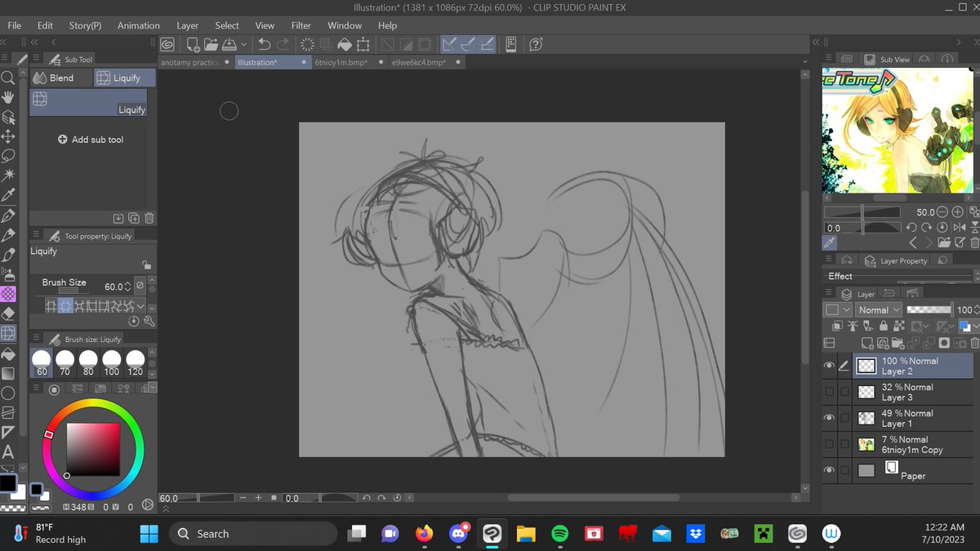Image resolution: width=980 pixels, height=551 pixels.
Task: Select the Fill bucket tool in the left toolbar
Action: click(x=8, y=353)
